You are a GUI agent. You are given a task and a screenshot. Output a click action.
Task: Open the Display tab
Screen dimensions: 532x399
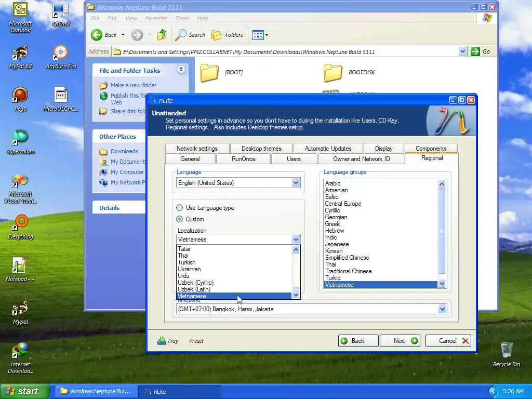[x=384, y=149]
